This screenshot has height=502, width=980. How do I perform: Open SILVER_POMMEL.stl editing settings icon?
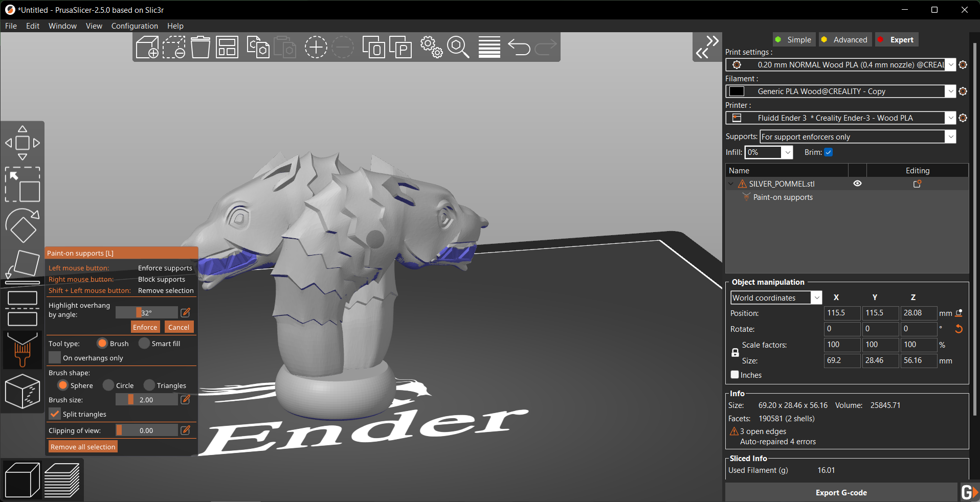pos(917,184)
